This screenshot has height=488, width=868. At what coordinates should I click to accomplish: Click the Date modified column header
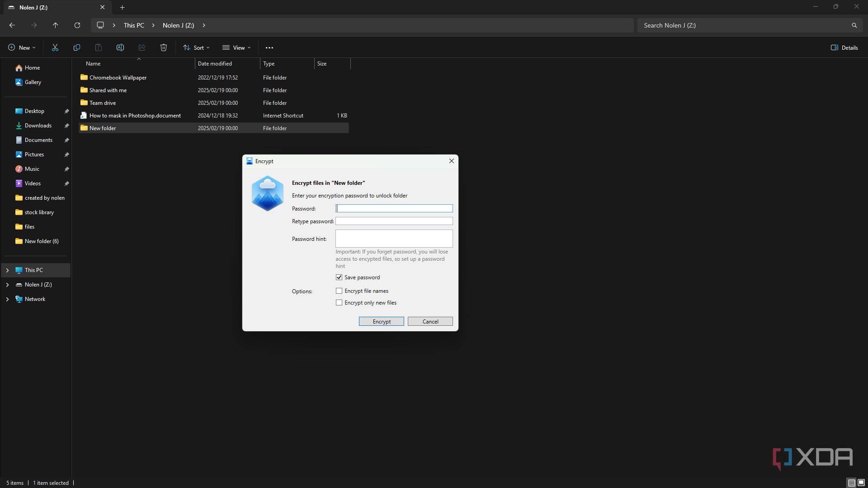pyautogui.click(x=227, y=64)
